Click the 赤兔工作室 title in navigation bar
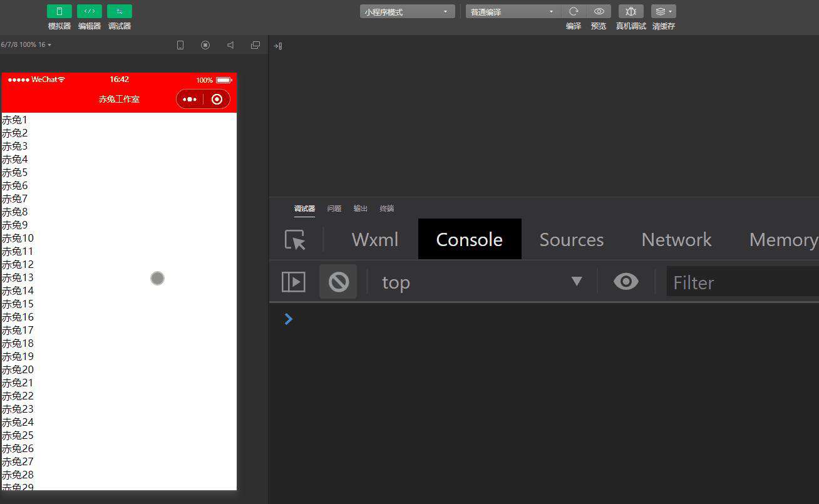The image size is (819, 504). click(119, 100)
